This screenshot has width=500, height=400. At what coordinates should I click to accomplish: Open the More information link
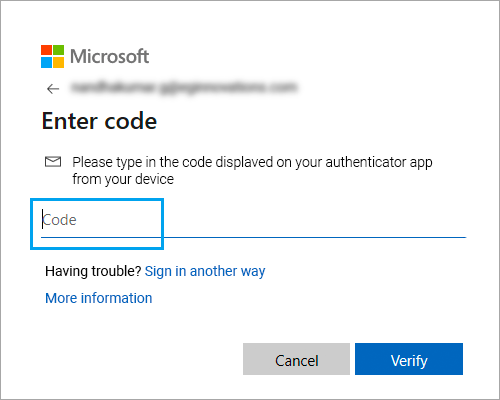click(99, 298)
